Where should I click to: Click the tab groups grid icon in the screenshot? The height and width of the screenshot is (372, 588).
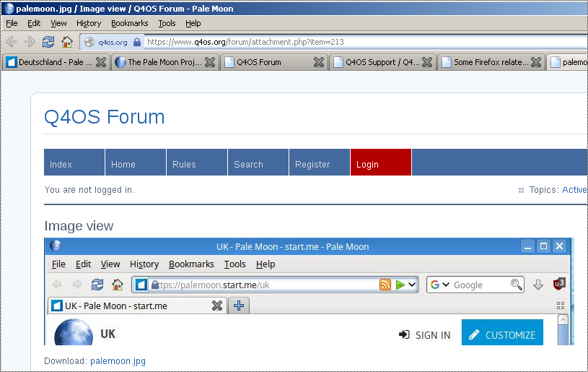coord(561,306)
